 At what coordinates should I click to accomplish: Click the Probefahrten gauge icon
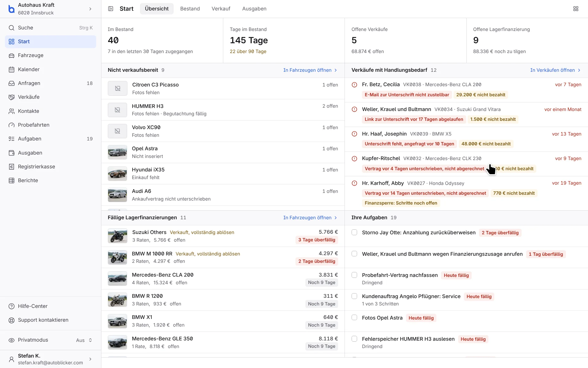click(x=11, y=125)
